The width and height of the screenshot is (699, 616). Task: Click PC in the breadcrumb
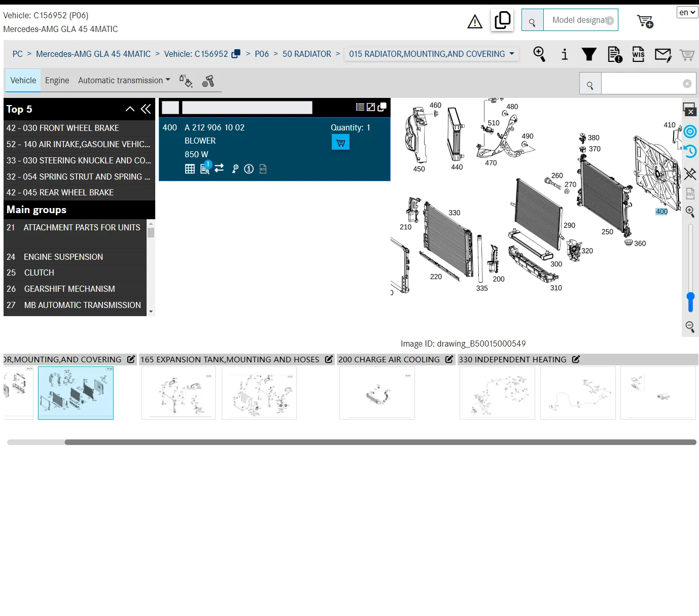[x=18, y=54]
